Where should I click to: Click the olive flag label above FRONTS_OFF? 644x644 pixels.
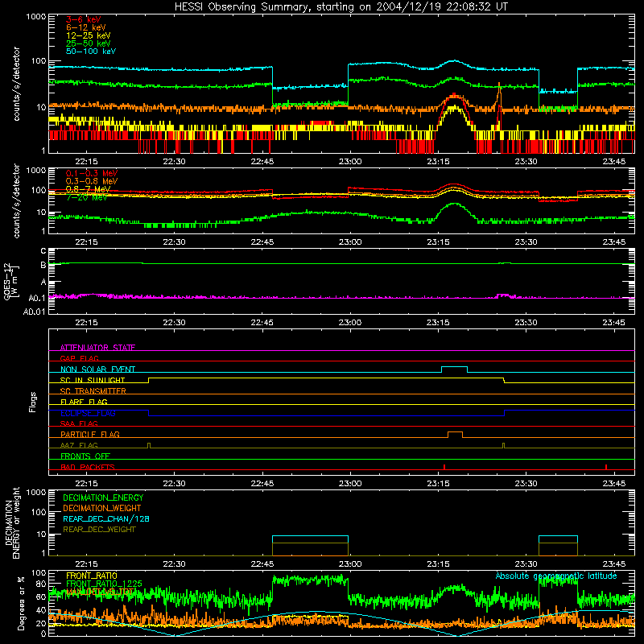pyautogui.click(x=79, y=445)
